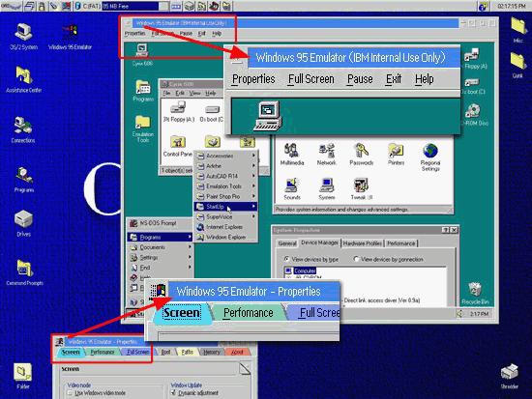Open View menu in Cyrix 686 window
The height and width of the screenshot is (399, 532).
pyautogui.click(x=194, y=93)
